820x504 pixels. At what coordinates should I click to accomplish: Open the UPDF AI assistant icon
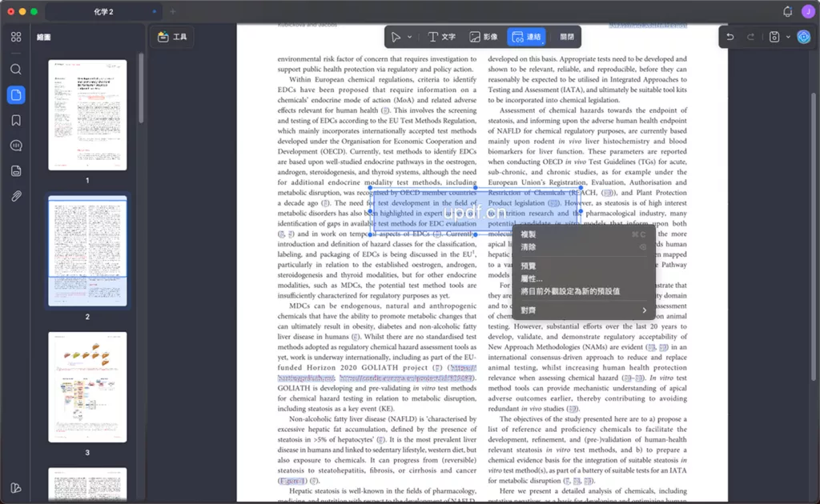(x=804, y=37)
